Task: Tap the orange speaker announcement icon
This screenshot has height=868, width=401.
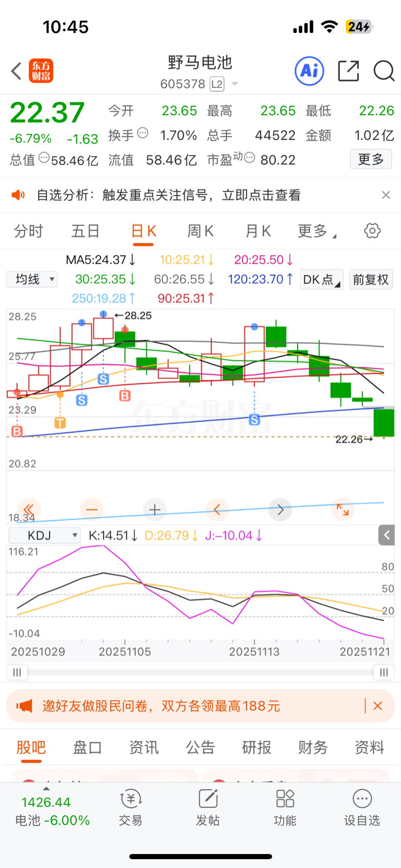Action: (x=18, y=195)
